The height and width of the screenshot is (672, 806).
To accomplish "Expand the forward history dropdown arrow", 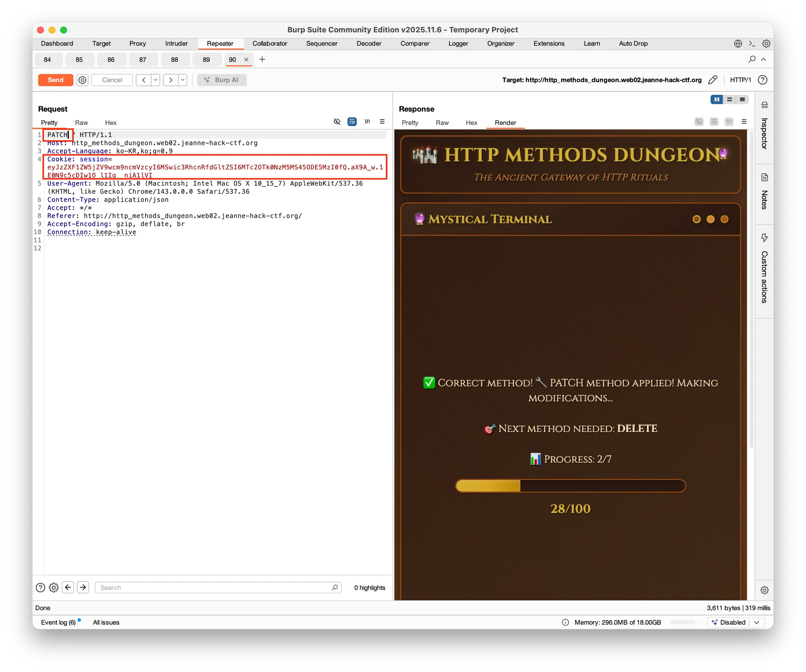I will click(183, 80).
